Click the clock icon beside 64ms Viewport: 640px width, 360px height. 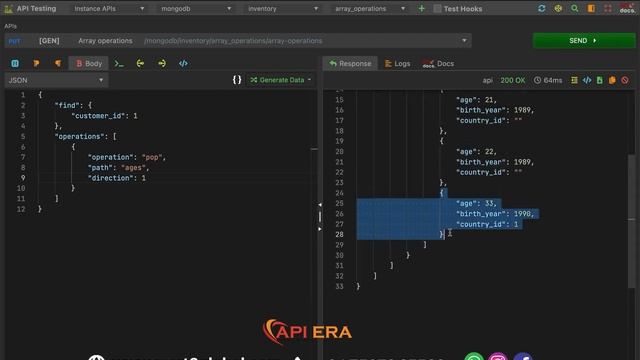pos(537,80)
